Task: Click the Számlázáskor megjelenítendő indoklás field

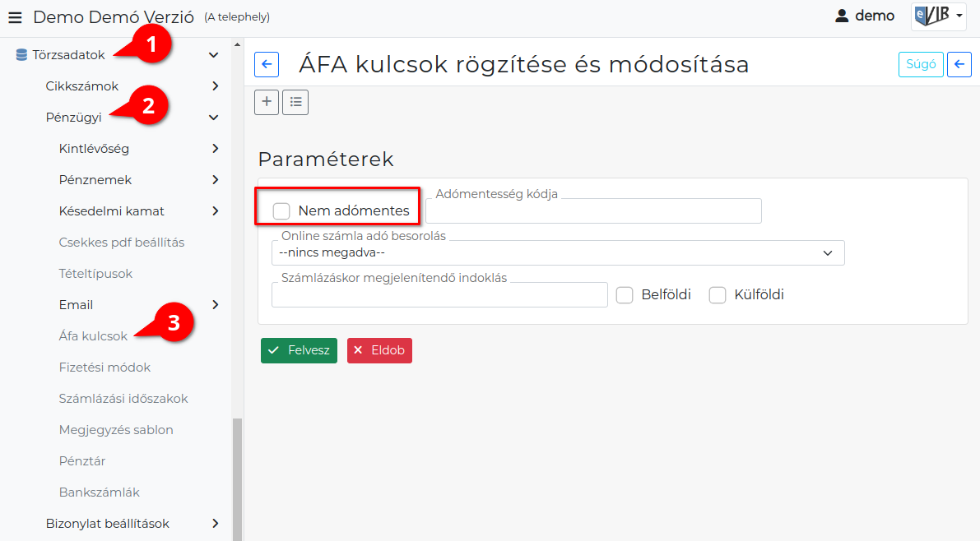Action: pyautogui.click(x=439, y=295)
